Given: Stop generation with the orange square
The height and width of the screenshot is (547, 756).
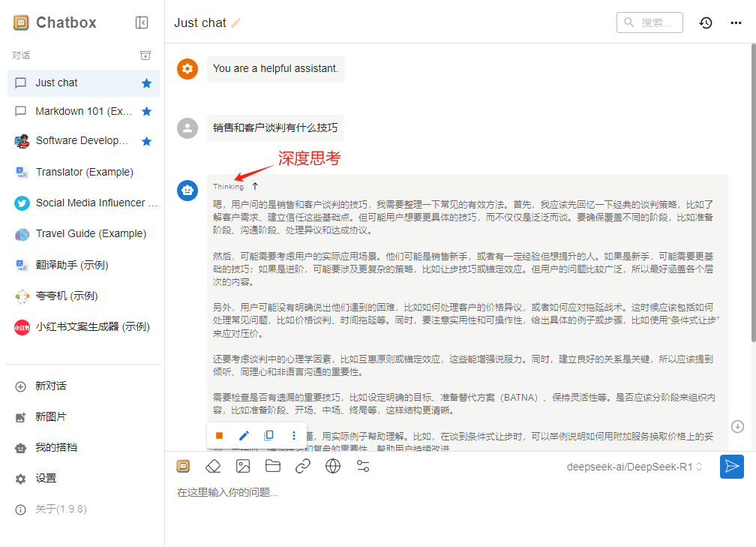Looking at the screenshot, I should click(x=219, y=435).
